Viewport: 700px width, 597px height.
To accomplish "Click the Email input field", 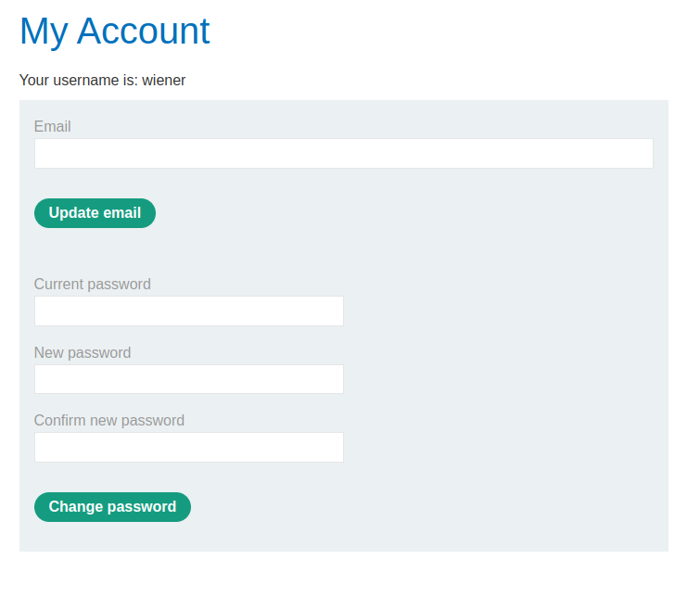I will point(343,154).
